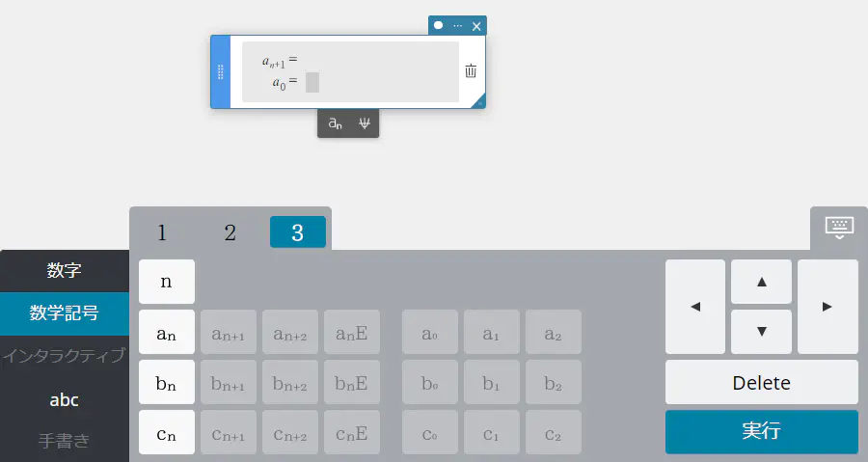Hide the on-screen keyboard
Image resolution: width=868 pixels, height=462 pixels.
tap(839, 228)
